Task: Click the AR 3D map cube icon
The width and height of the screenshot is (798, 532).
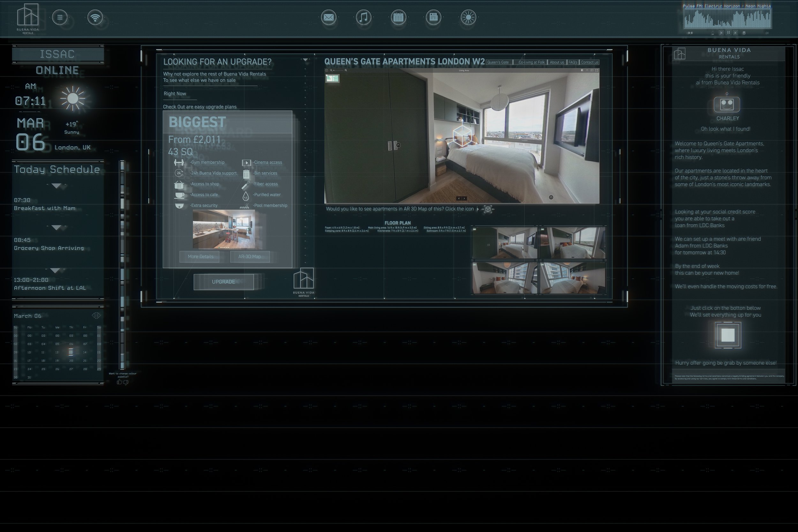Action: pyautogui.click(x=487, y=209)
